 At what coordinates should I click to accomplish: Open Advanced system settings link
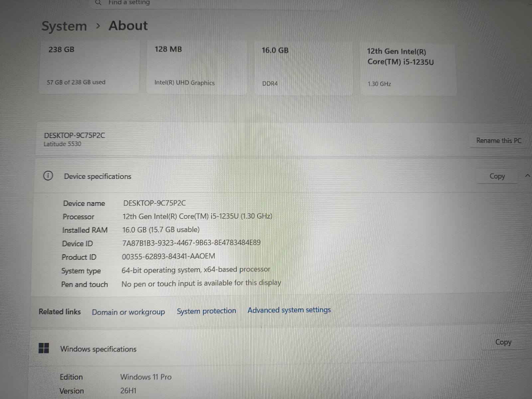[x=289, y=310]
